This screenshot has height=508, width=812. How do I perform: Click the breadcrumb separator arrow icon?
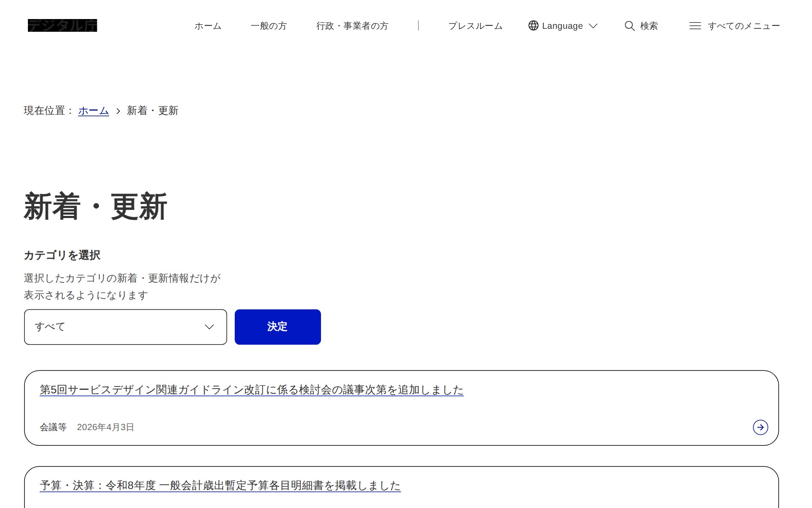pyautogui.click(x=118, y=111)
